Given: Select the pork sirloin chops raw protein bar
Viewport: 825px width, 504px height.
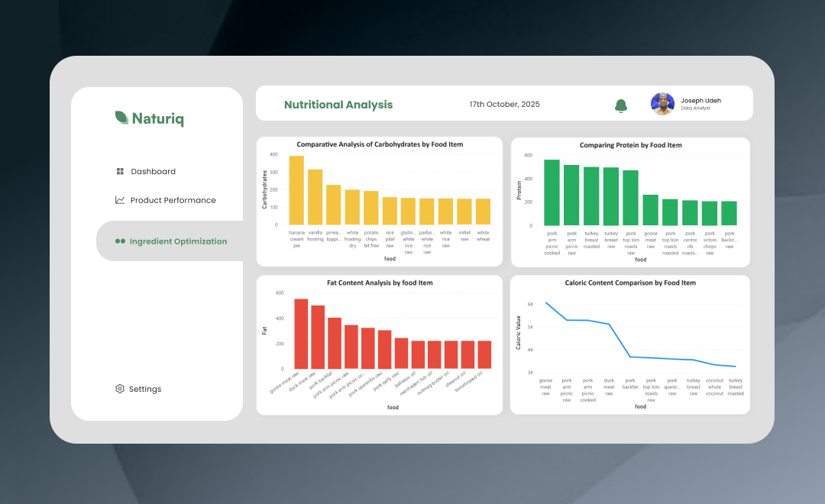Looking at the screenshot, I should 710,213.
